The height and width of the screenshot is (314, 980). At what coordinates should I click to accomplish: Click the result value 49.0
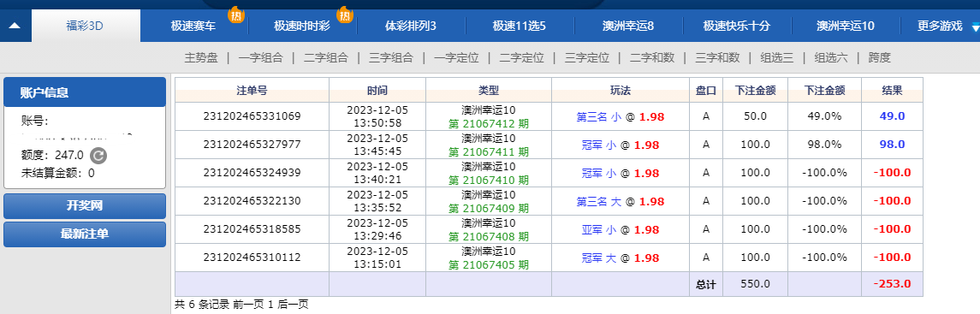[x=892, y=116]
